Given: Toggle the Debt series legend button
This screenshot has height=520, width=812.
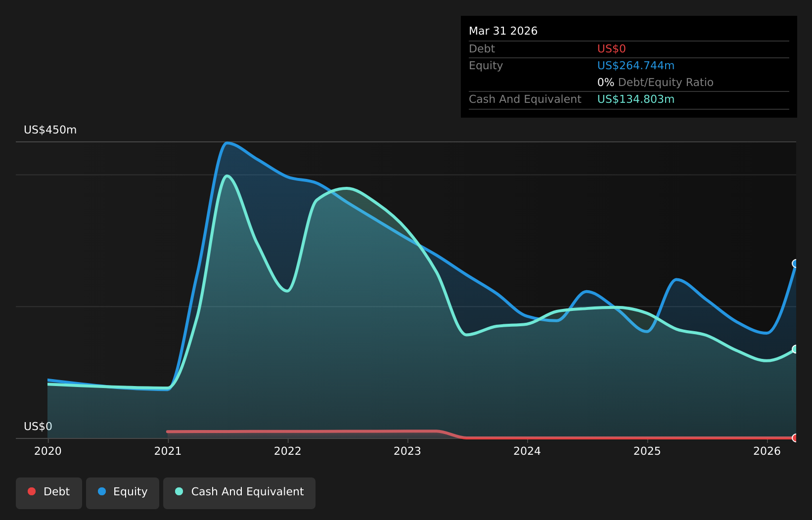Looking at the screenshot, I should coord(49,493).
